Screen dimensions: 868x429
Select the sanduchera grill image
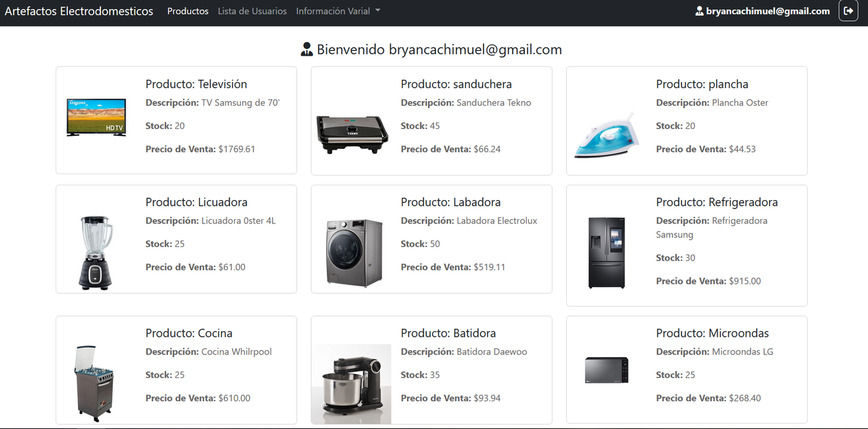352,134
